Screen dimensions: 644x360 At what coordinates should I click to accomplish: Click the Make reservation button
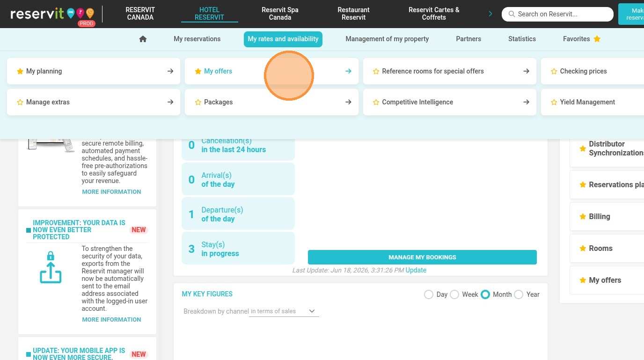point(631,14)
